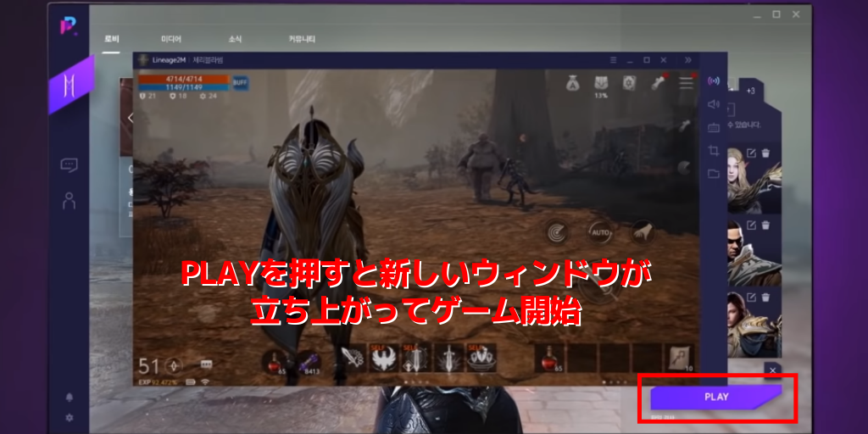Collapse side toolbar with double-chevron
This screenshot has height=434, width=868.
tap(687, 60)
